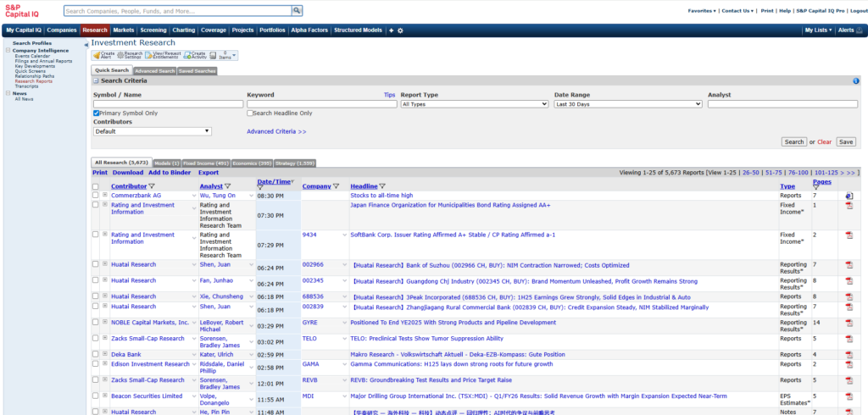Open PDF icon for SoftBank Corp. report
The width and height of the screenshot is (868, 415).
849,235
